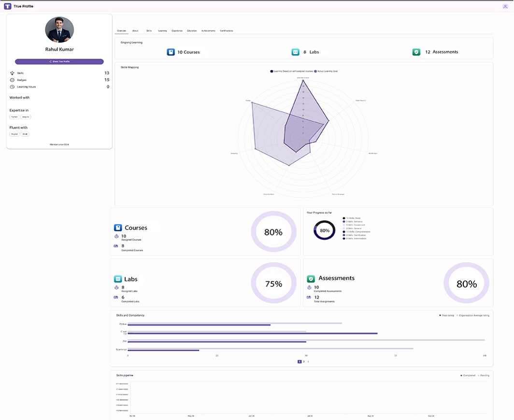Toggle the Skills Intermediate legend entry
Screen dimensions: 514x420
coord(355,239)
